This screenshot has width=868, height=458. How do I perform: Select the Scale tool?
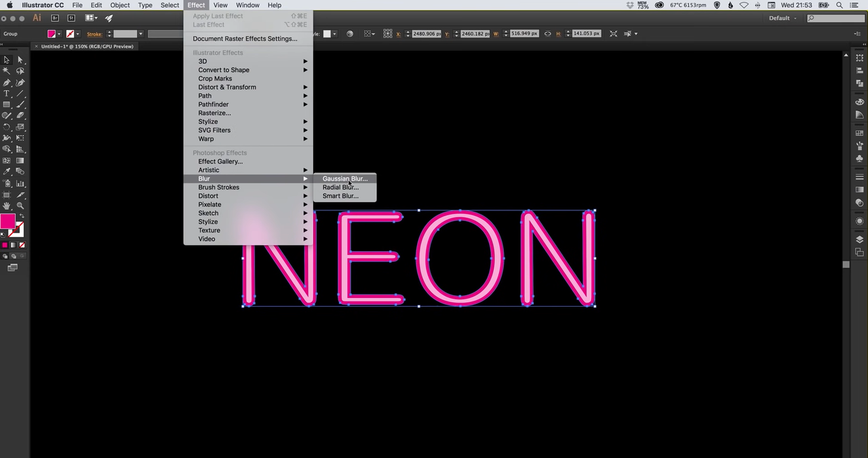pyautogui.click(x=20, y=127)
